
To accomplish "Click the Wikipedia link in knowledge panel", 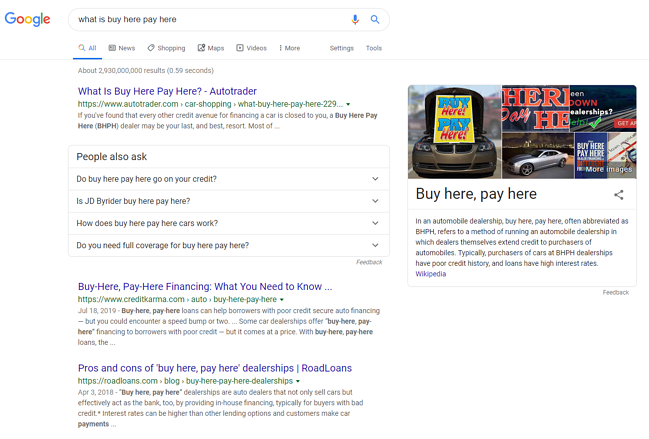I will tap(431, 273).
